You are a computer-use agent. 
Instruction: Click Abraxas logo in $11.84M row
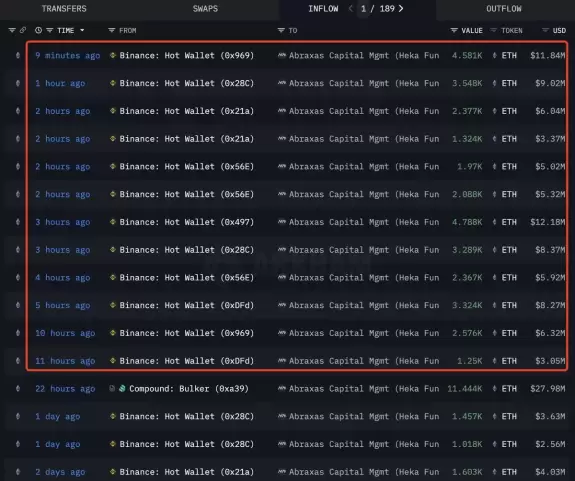pyautogui.click(x=282, y=55)
